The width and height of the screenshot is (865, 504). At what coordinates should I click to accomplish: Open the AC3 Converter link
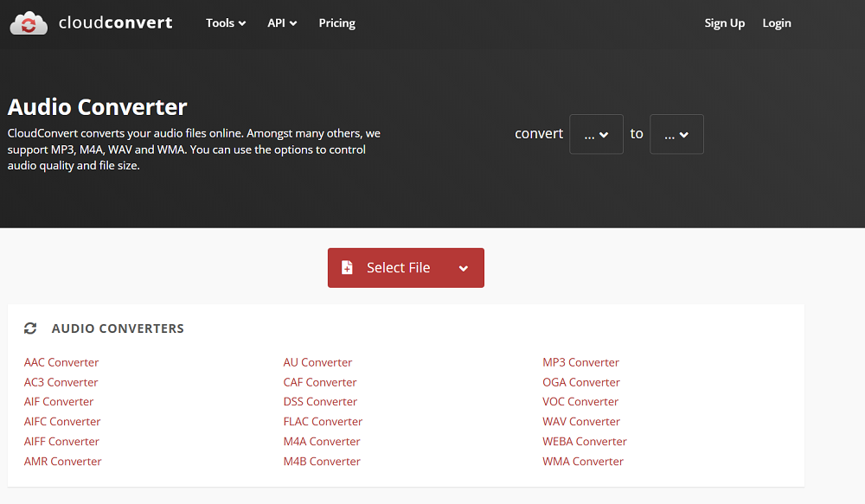click(x=61, y=382)
